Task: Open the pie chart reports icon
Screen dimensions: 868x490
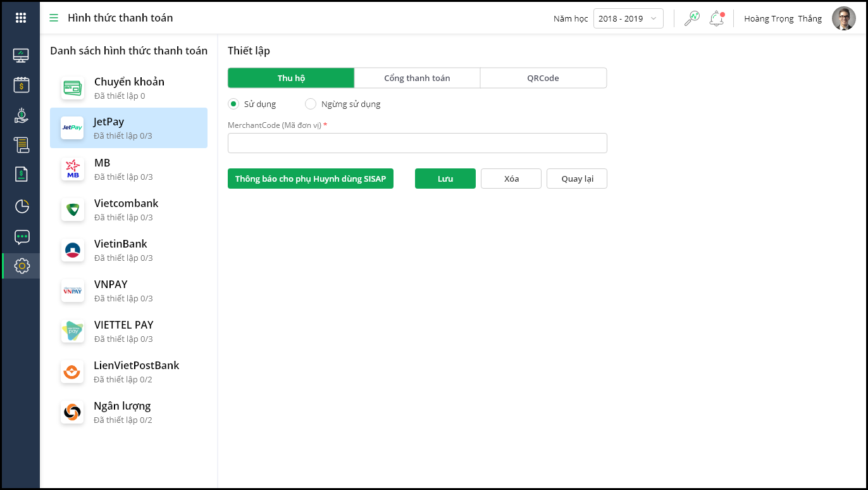Action: 22,206
